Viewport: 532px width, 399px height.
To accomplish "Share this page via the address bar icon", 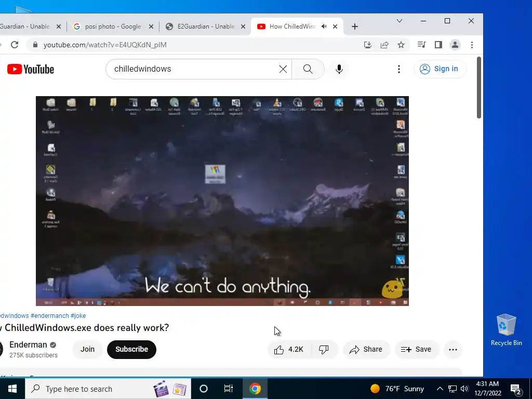I will click(x=384, y=45).
